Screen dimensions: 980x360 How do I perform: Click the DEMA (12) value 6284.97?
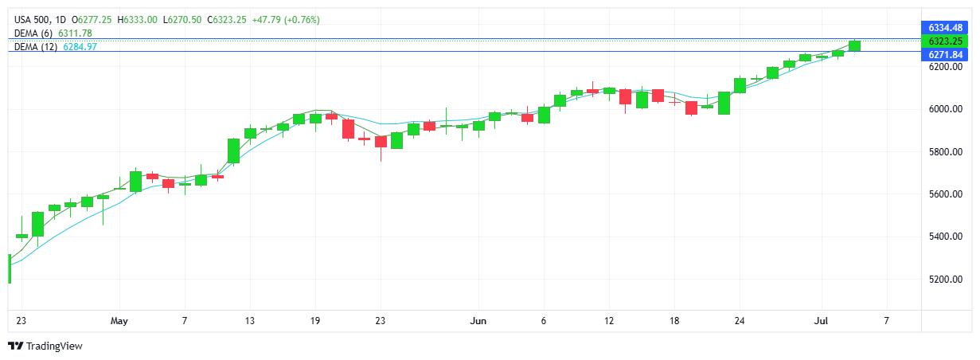[x=80, y=47]
